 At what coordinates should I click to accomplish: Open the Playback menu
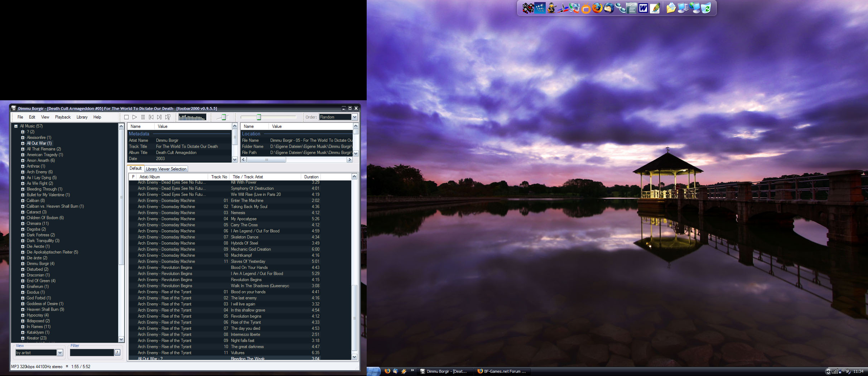pos(63,117)
